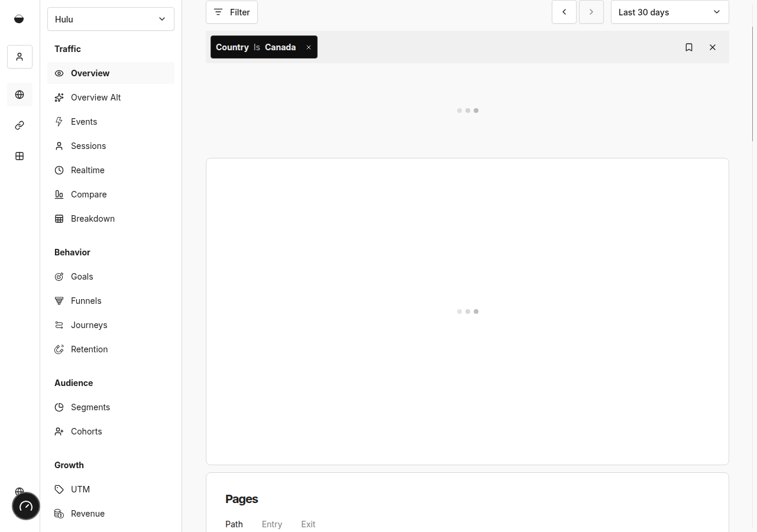This screenshot has height=532, width=757.
Task: Remove the Country Is Canada filter
Action: click(308, 47)
